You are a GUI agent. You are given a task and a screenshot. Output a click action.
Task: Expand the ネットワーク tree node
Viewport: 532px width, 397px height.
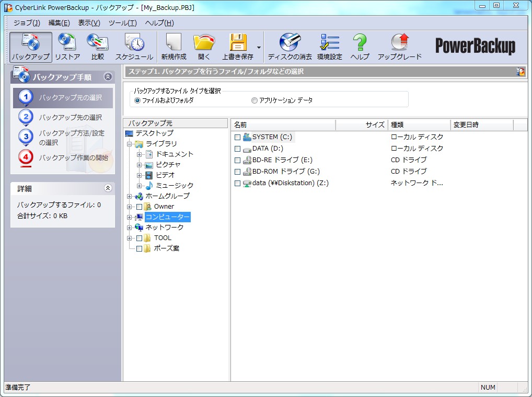(x=129, y=228)
